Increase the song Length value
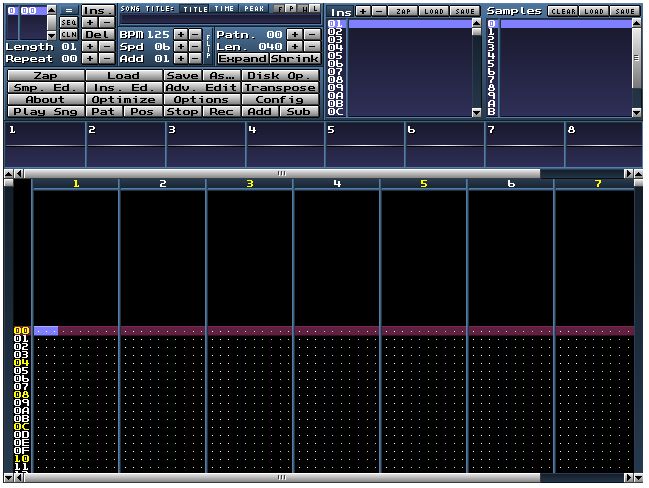Image resolution: width=649 pixels, height=488 pixels. coord(89,46)
